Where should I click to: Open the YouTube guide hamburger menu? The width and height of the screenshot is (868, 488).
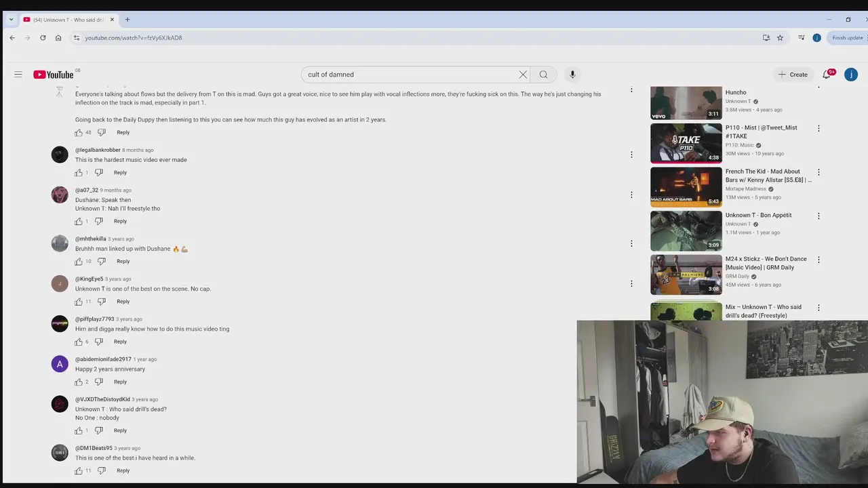[x=18, y=75]
